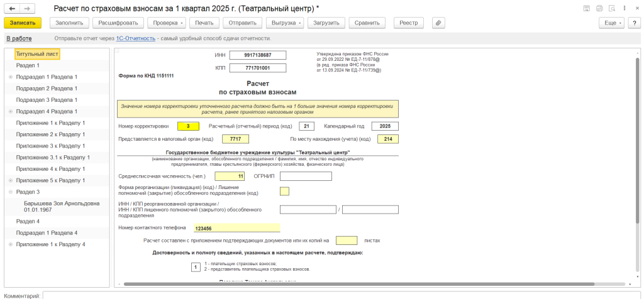The height and width of the screenshot is (299, 644).
Task: Click the Номер контактного телефона field
Action: pos(235,228)
